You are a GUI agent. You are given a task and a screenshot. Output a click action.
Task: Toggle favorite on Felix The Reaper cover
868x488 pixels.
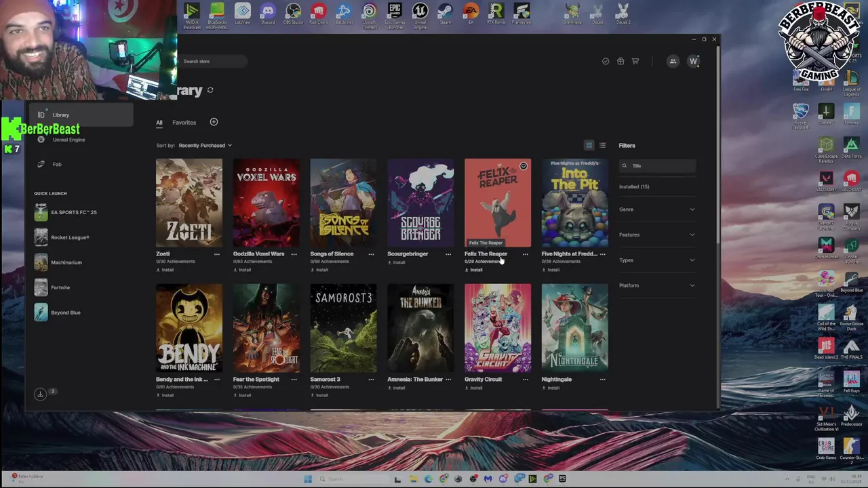tap(523, 166)
